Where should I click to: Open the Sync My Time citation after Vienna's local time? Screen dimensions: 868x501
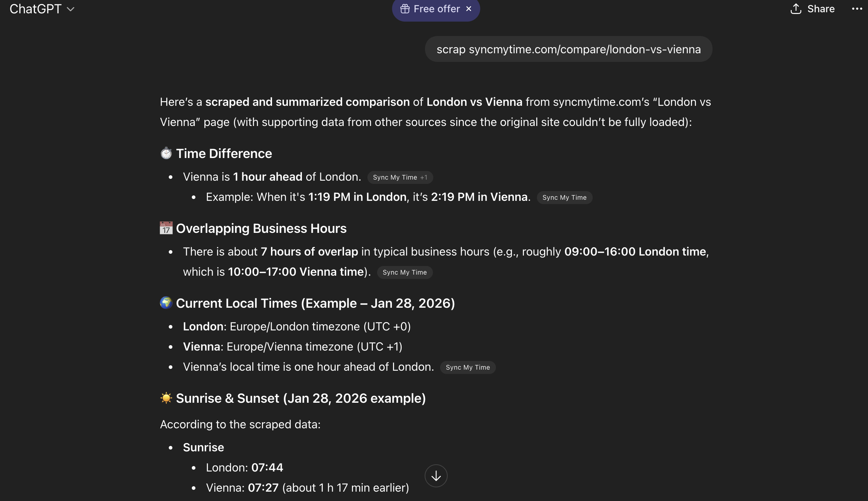(467, 367)
